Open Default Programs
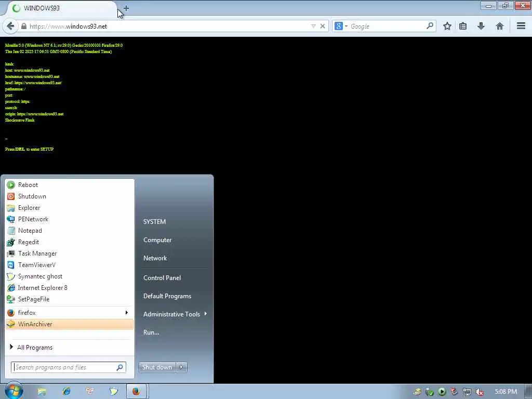The height and width of the screenshot is (399, 532). tap(167, 296)
